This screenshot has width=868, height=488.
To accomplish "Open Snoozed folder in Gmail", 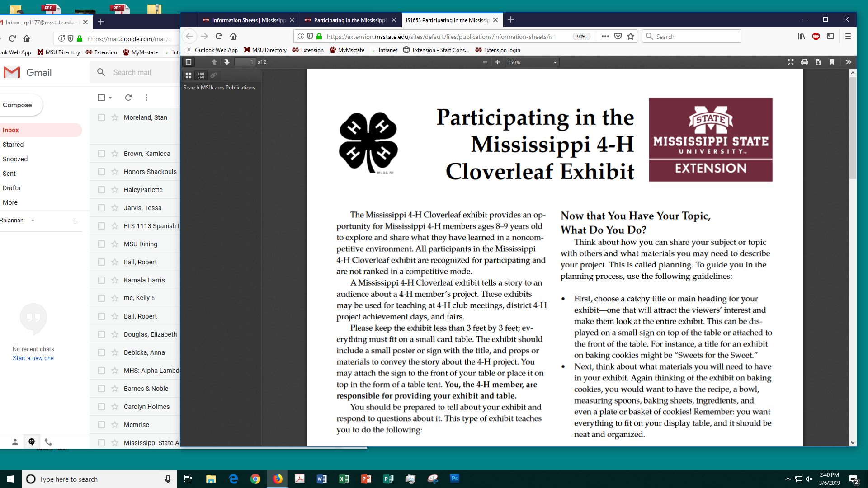I will [15, 159].
